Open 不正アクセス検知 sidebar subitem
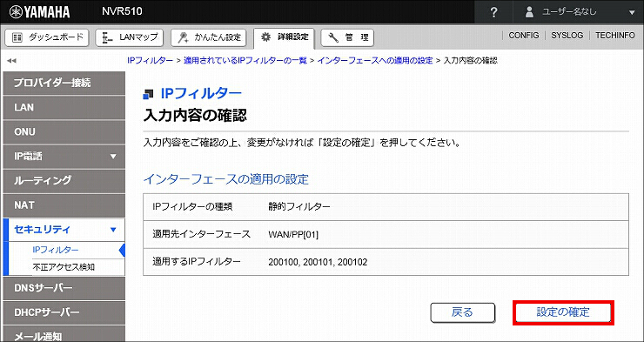This screenshot has height=342, width=644. click(64, 267)
